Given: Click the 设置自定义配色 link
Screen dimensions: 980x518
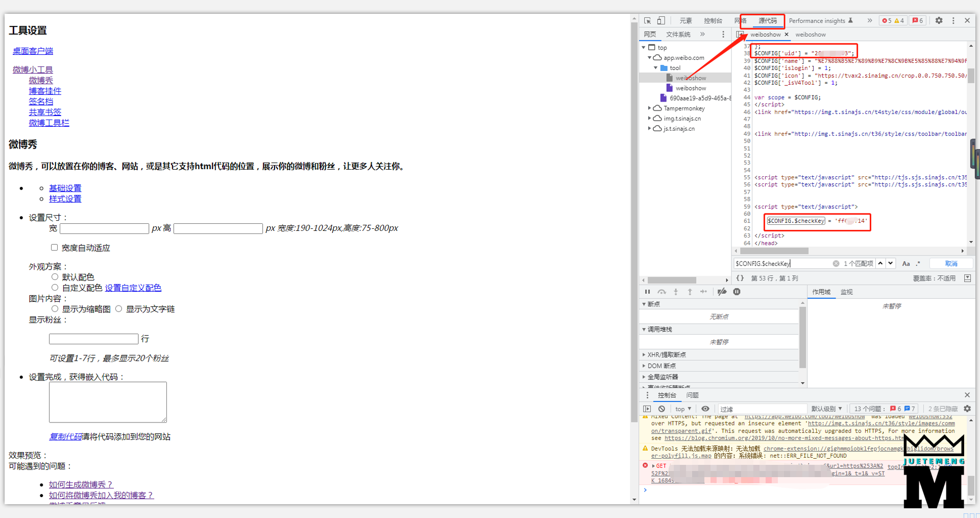Looking at the screenshot, I should pyautogui.click(x=133, y=288).
